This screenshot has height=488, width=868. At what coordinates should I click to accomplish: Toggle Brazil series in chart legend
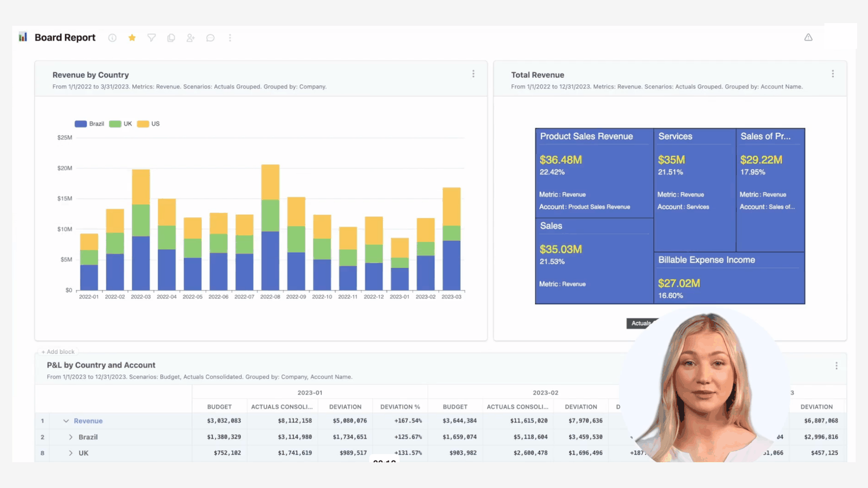[x=90, y=124]
